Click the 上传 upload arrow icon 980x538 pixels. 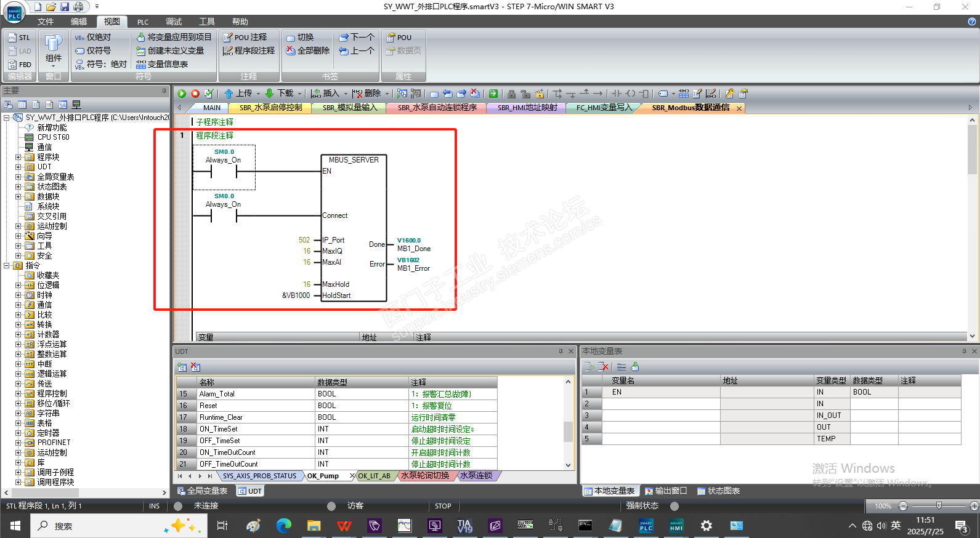click(229, 94)
